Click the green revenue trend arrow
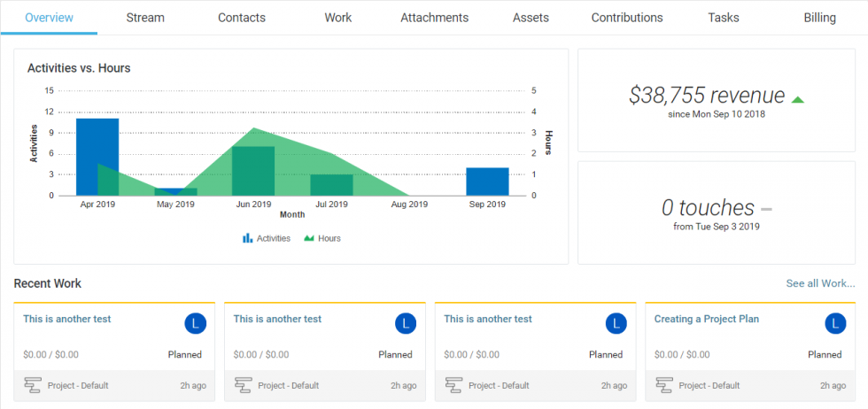 (x=797, y=99)
